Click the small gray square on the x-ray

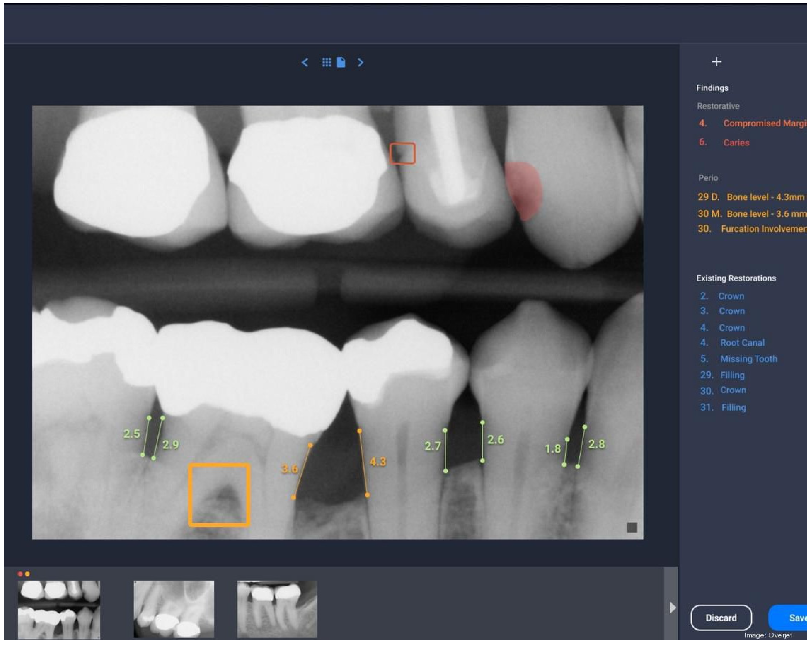coord(632,527)
